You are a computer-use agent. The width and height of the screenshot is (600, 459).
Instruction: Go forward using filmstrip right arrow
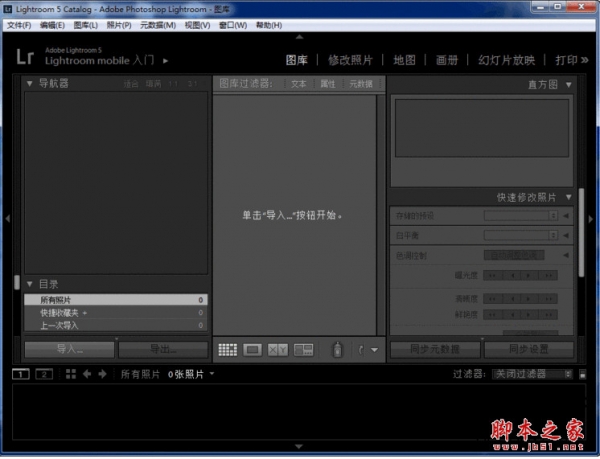click(102, 374)
